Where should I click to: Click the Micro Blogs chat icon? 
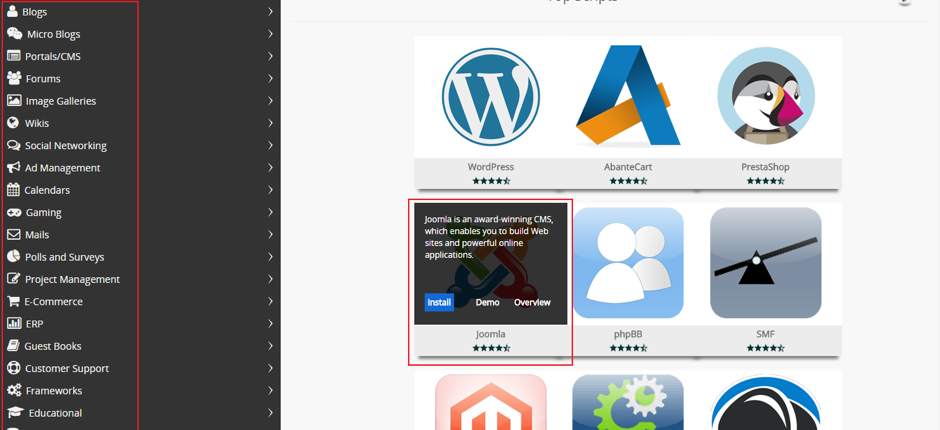(14, 34)
